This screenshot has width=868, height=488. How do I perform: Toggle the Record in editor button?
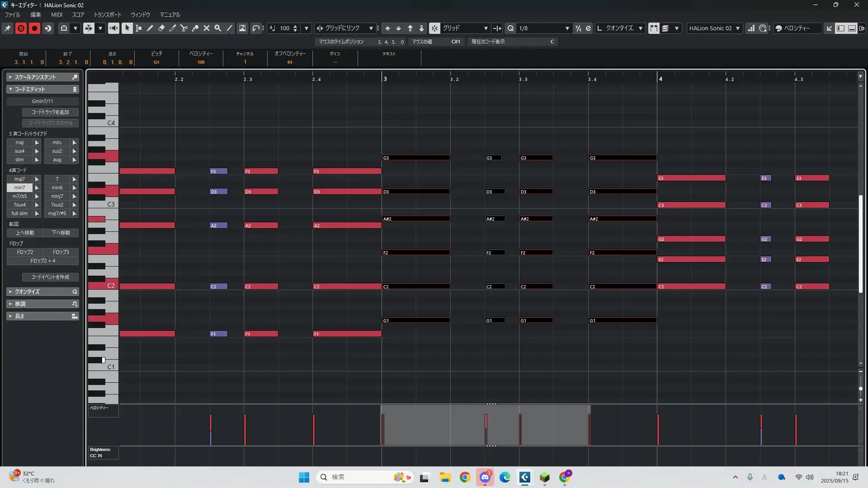34,28
